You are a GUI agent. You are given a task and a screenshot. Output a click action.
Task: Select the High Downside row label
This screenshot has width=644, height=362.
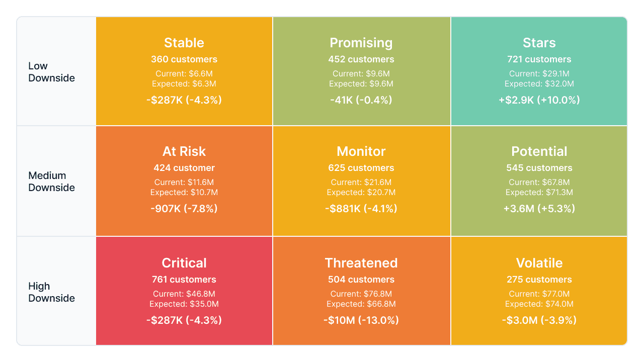tap(51, 292)
